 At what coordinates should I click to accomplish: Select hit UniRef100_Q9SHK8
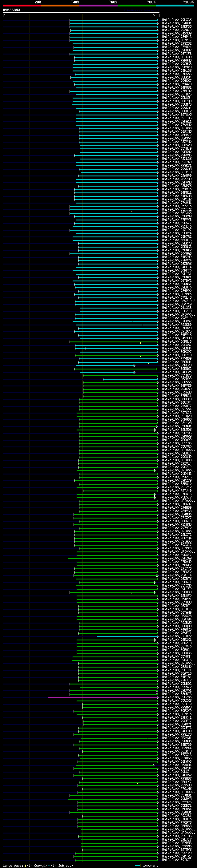coord(177,64)
